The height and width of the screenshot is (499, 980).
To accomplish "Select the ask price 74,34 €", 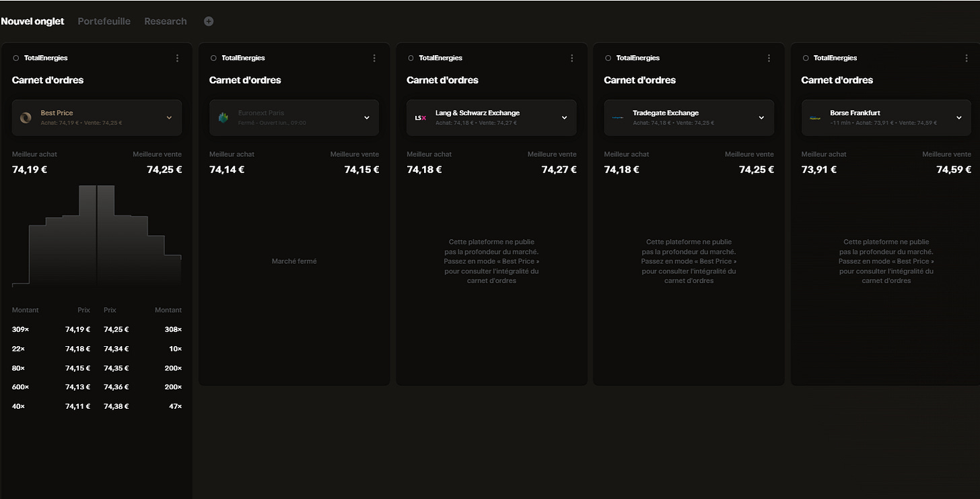I will (x=116, y=349).
